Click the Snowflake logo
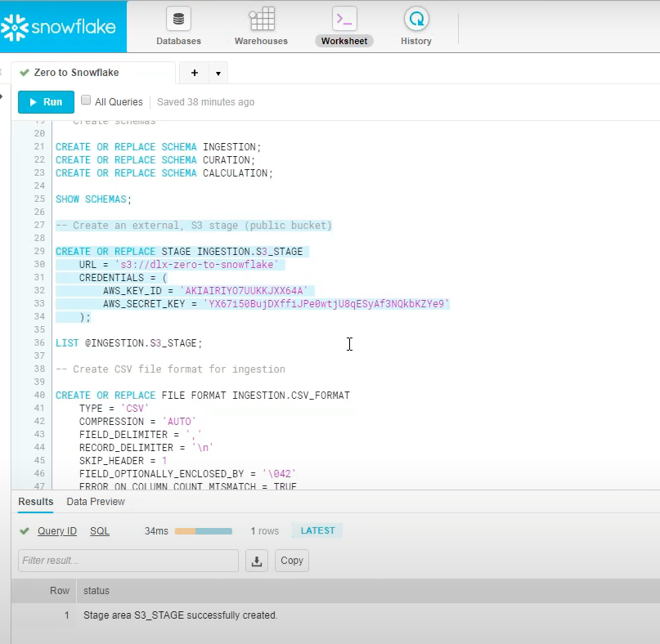660x644 pixels. [59, 27]
